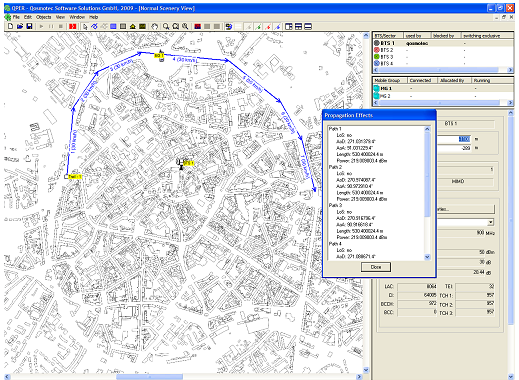The image size is (519, 380).
Task: Select MG 1 mobile group row
Action: [x=442, y=88]
